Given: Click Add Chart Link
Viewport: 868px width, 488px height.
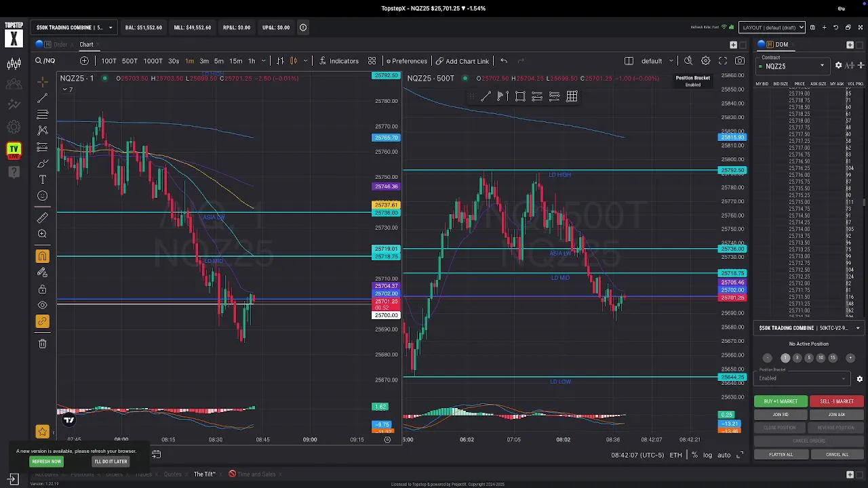Looking at the screenshot, I should click(x=462, y=61).
